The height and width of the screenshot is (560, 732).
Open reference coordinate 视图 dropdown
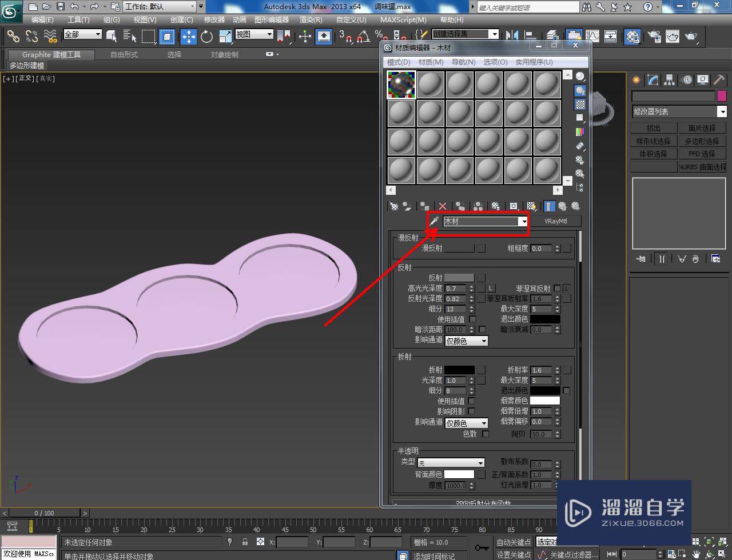click(254, 34)
